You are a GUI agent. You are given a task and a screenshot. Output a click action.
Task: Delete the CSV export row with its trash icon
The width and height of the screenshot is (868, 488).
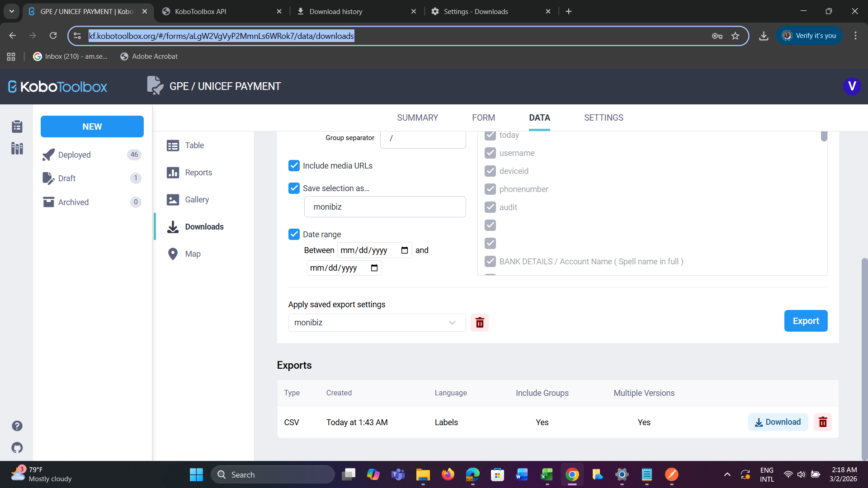[x=823, y=422]
